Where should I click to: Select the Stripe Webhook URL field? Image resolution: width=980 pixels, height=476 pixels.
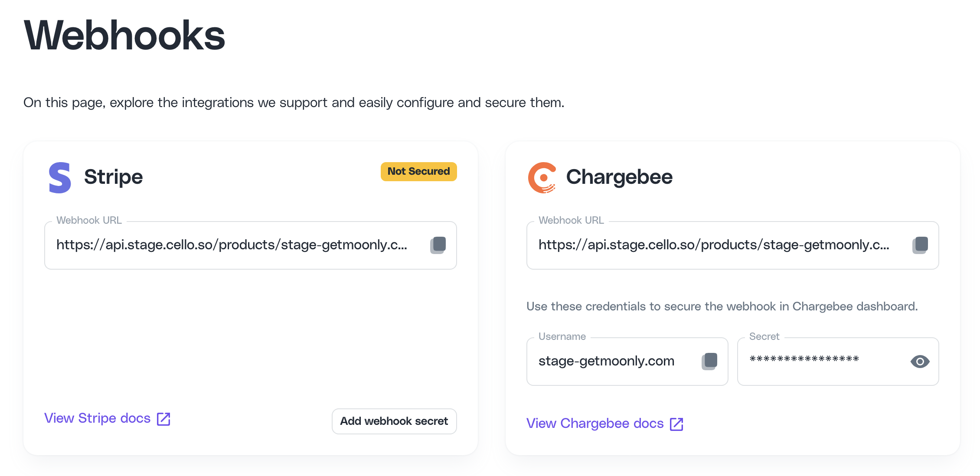tap(251, 245)
